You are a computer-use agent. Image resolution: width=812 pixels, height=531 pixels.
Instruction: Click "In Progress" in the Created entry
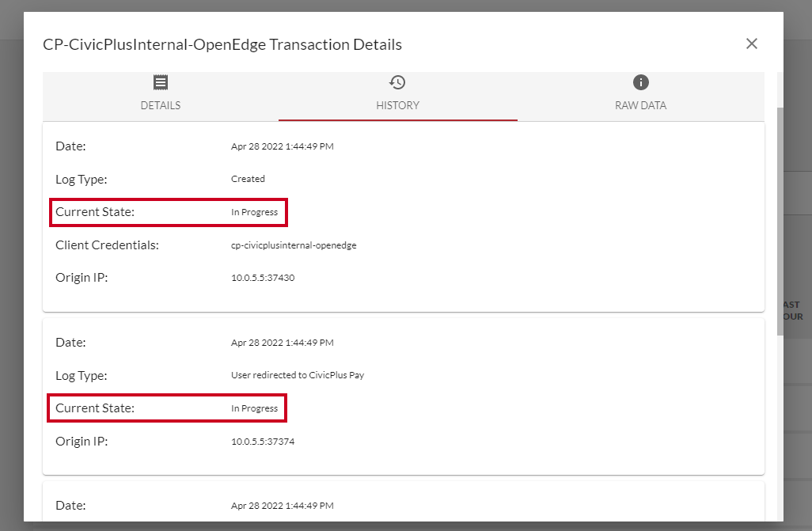pos(254,212)
